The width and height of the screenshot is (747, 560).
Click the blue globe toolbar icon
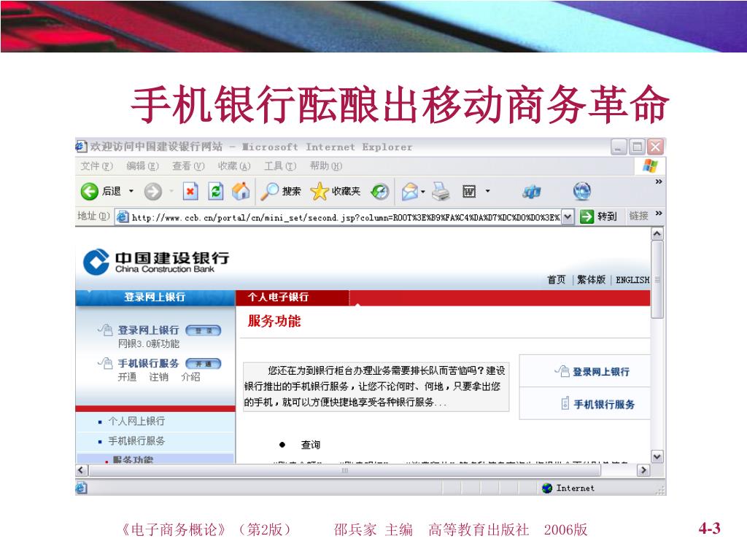tap(581, 192)
